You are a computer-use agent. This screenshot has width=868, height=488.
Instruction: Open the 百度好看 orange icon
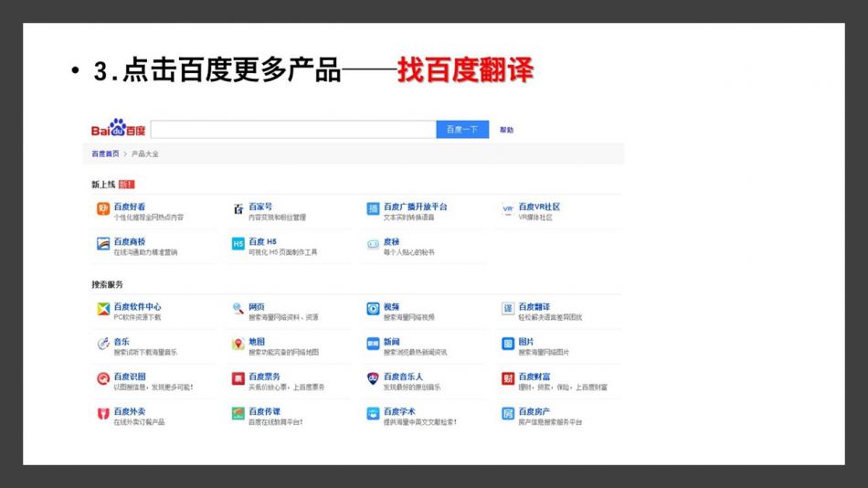click(x=103, y=209)
